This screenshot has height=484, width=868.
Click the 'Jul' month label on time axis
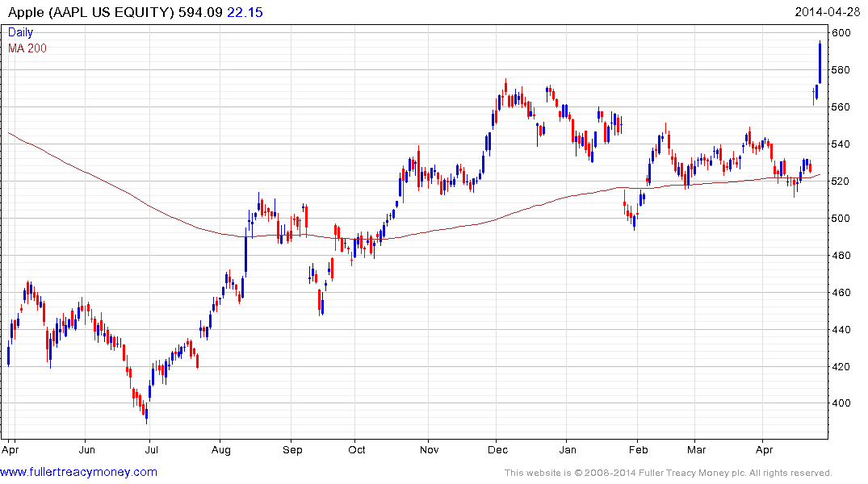152,449
